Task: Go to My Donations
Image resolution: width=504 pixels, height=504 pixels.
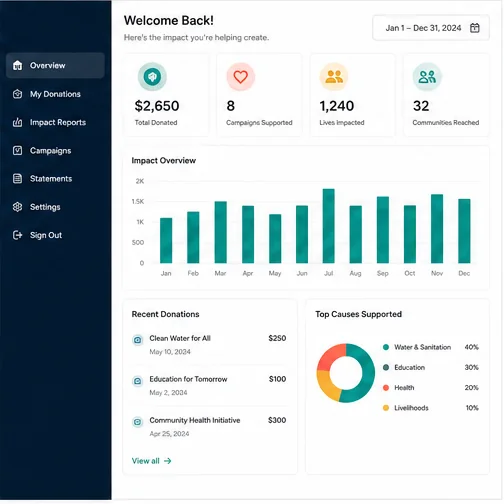Action: [x=55, y=94]
